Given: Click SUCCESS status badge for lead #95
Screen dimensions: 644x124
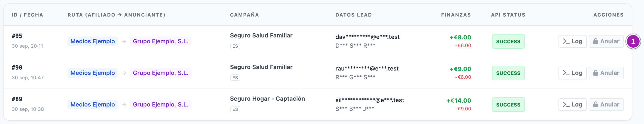Looking at the screenshot, I should [x=508, y=41].
